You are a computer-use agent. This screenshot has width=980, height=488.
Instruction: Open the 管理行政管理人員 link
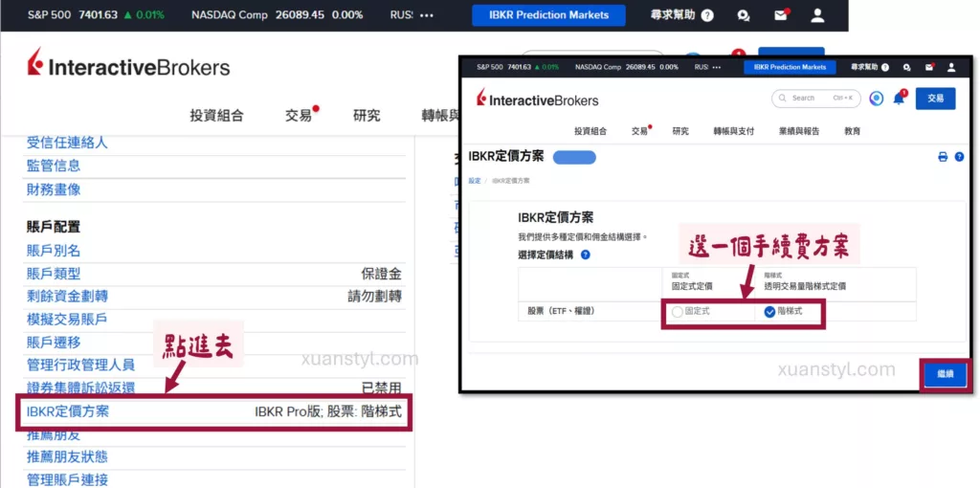tap(80, 365)
